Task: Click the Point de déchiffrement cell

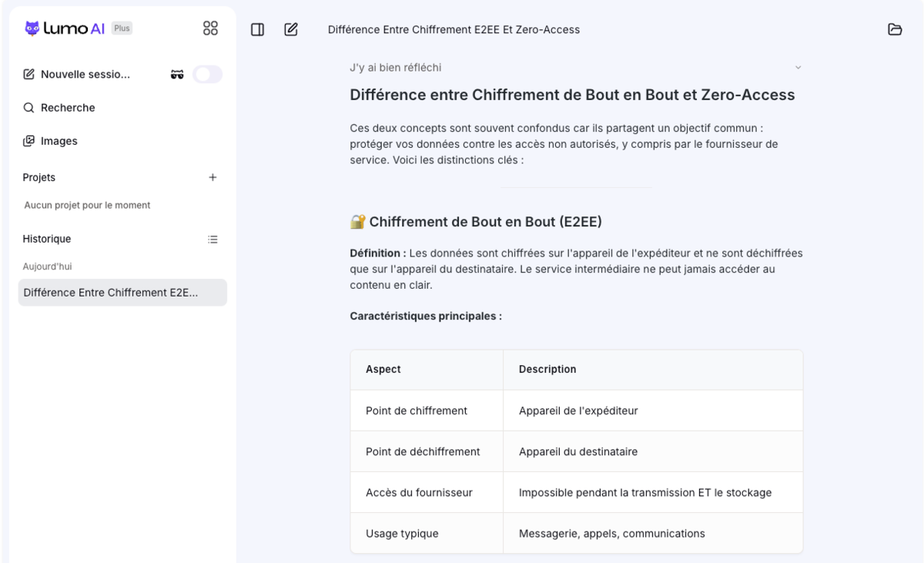Action: pyautogui.click(x=427, y=451)
